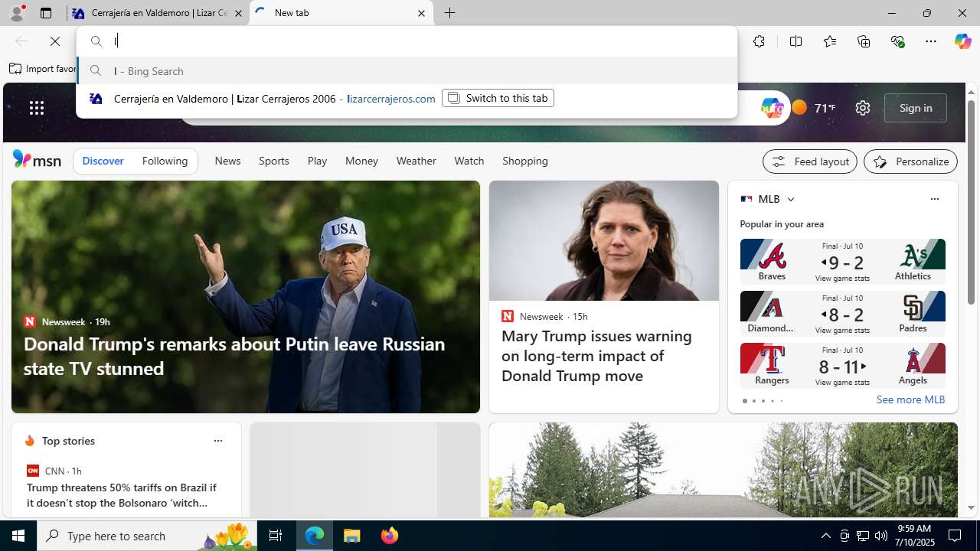
Task: Go to the second MLB carousel page dot
Action: pyautogui.click(x=753, y=401)
